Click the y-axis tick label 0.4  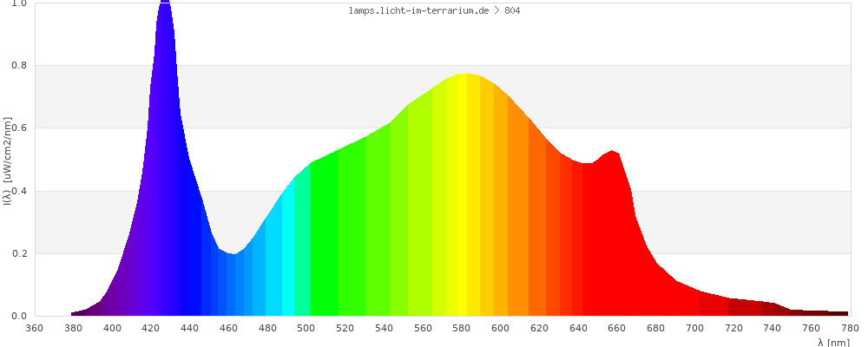pos(19,192)
